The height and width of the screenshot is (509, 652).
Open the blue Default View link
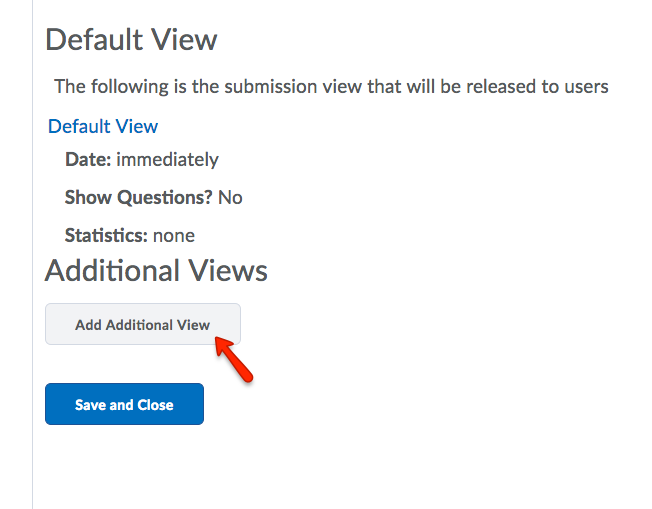point(103,126)
